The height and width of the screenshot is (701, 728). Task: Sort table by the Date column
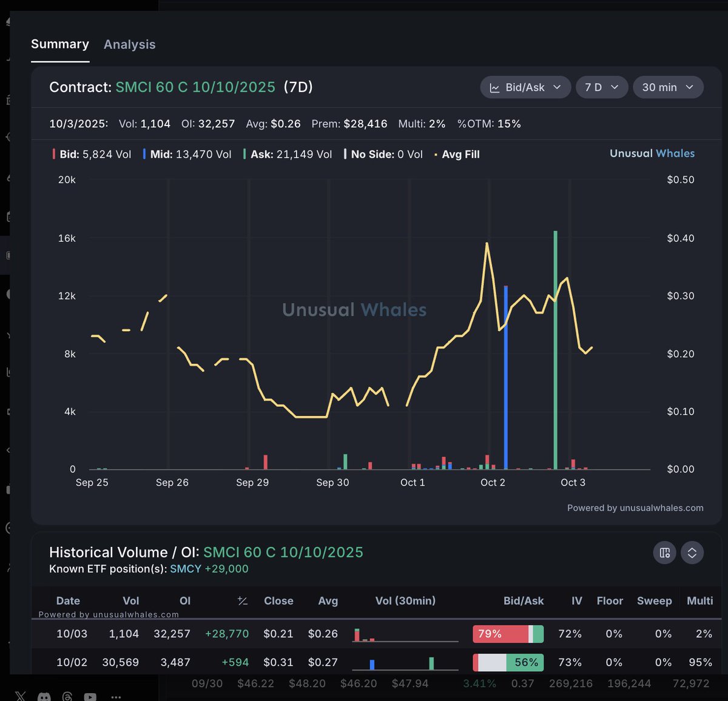(68, 601)
